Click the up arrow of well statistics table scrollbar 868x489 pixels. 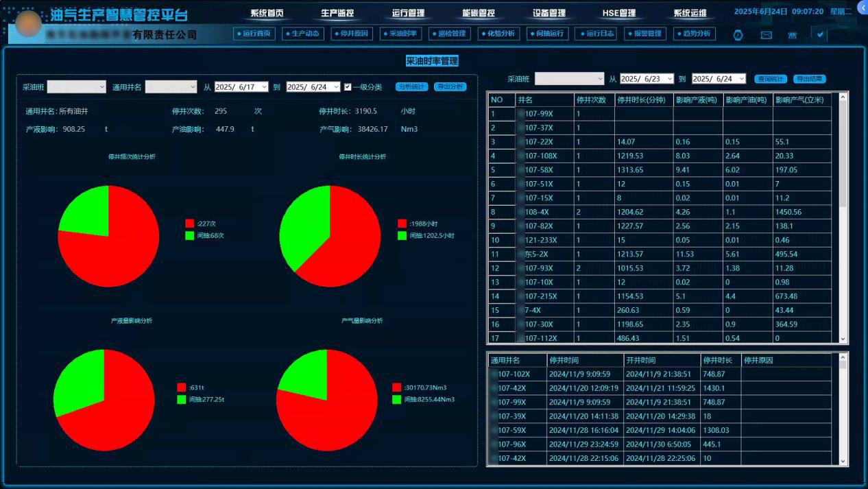[x=843, y=97]
